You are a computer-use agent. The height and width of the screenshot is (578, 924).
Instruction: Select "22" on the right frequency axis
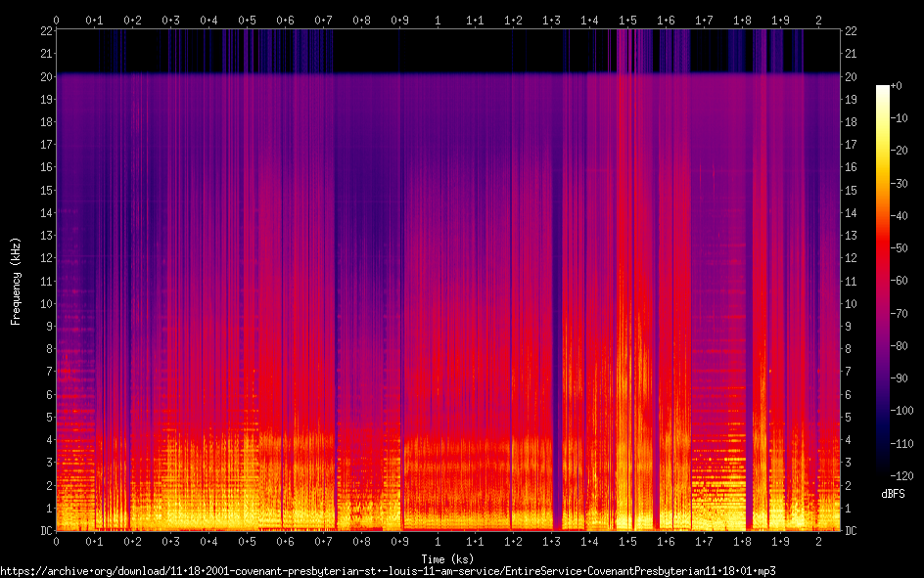click(851, 31)
